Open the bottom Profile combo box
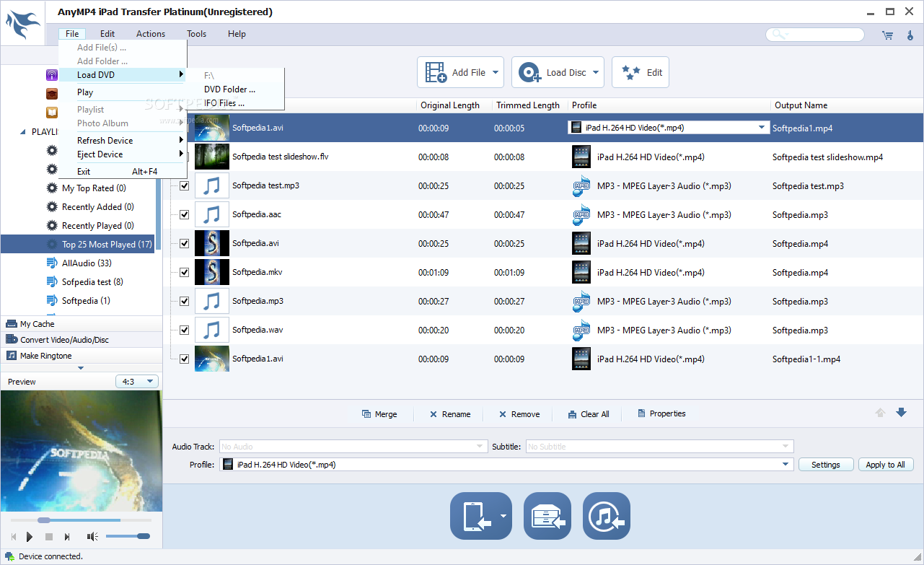Image resolution: width=924 pixels, height=565 pixels. (x=506, y=465)
